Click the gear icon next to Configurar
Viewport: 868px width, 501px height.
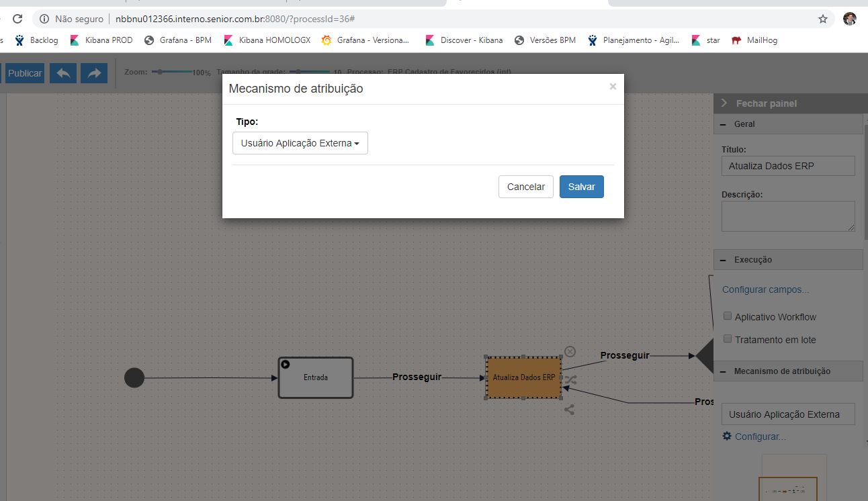(x=726, y=436)
